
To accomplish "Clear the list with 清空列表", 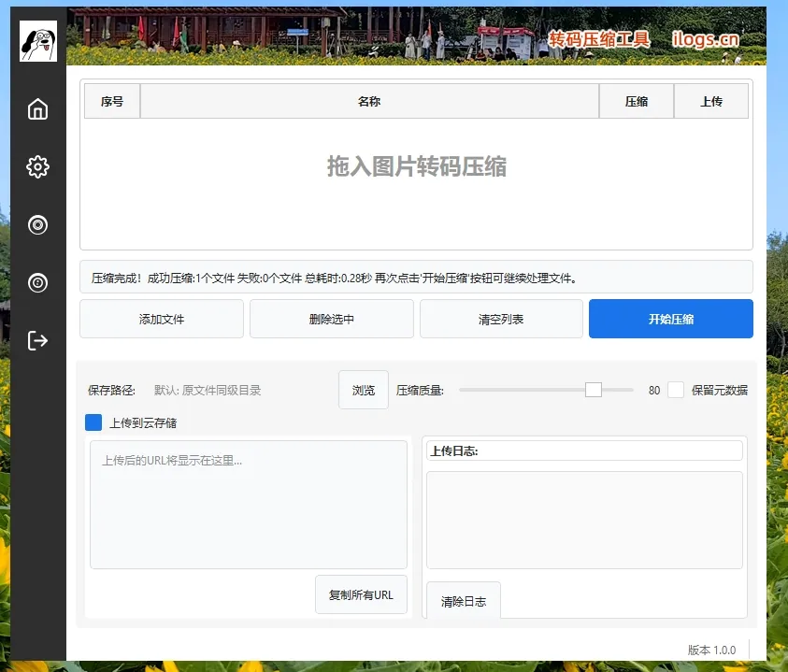I will tap(501, 319).
